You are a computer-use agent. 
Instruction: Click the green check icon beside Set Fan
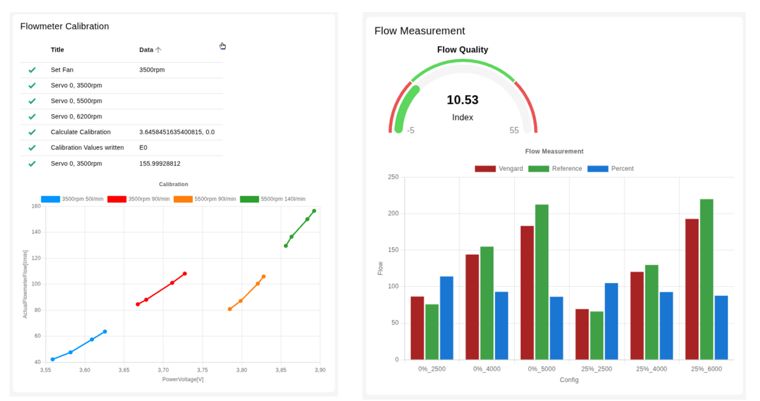32,70
